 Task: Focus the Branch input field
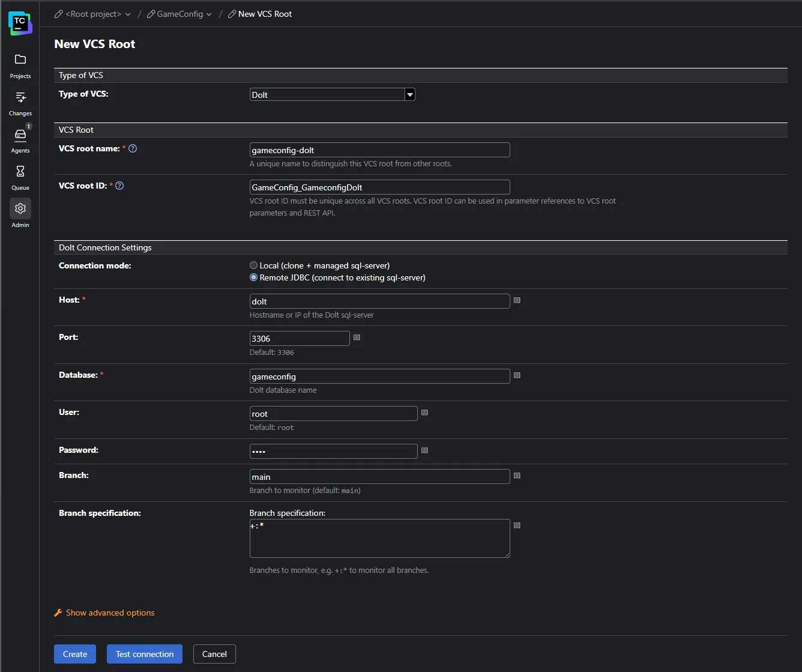379,477
